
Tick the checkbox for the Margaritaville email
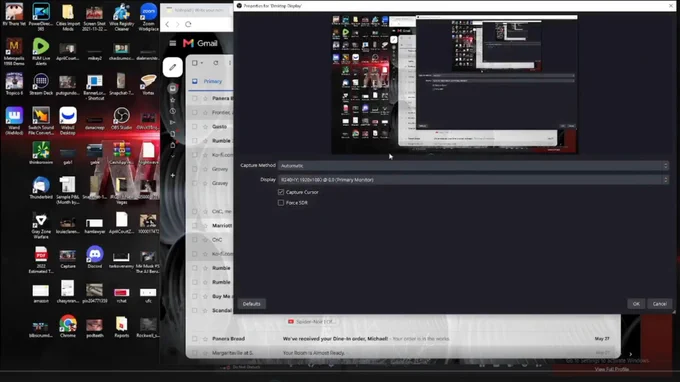click(195, 353)
